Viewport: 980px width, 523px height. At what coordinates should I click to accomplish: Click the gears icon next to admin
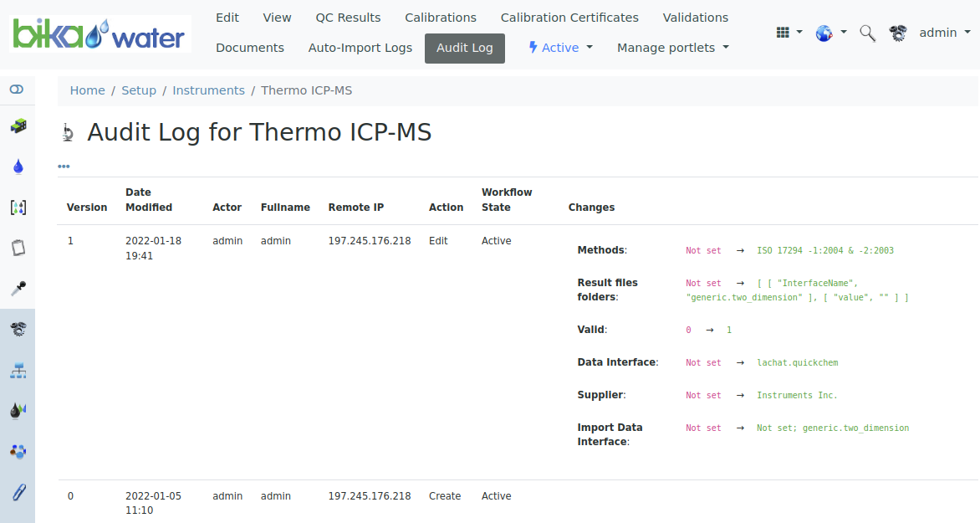click(x=898, y=33)
